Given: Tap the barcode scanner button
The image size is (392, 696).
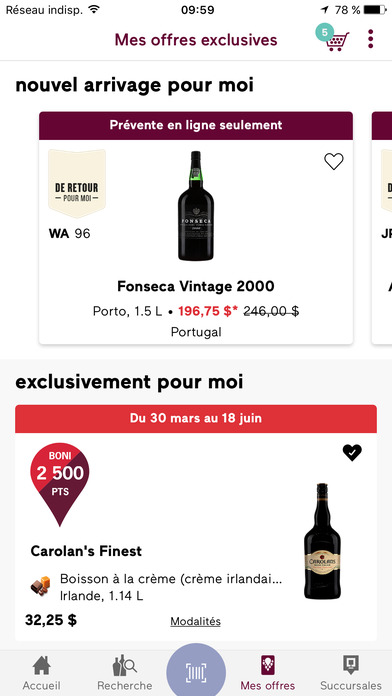Looking at the screenshot, I should click(x=196, y=671).
